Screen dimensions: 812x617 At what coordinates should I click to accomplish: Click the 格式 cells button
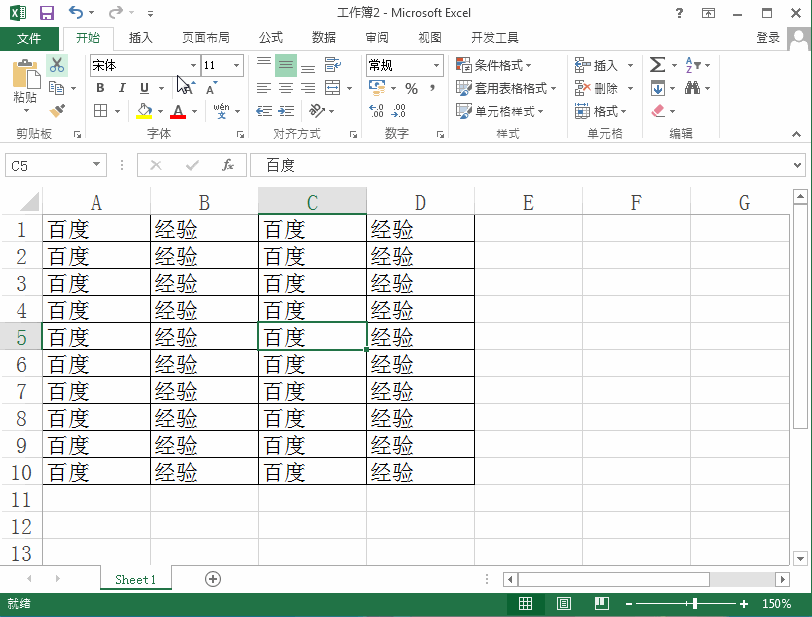601,111
